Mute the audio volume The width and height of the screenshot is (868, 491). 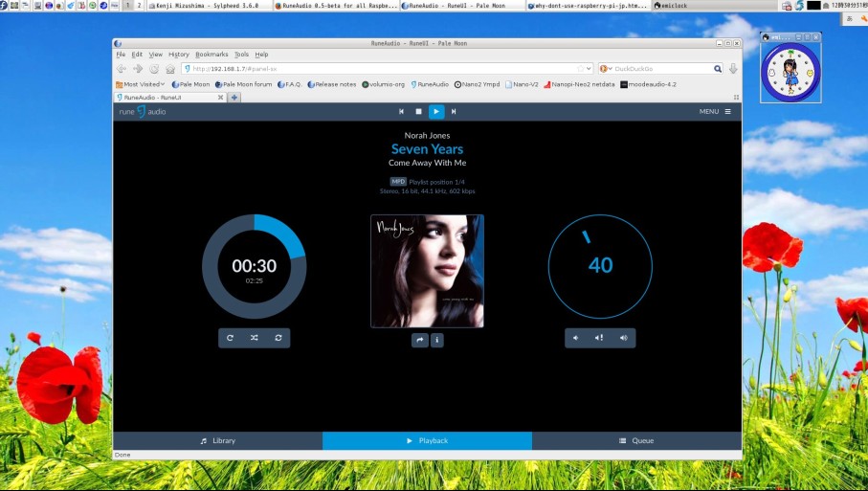pyautogui.click(x=599, y=338)
